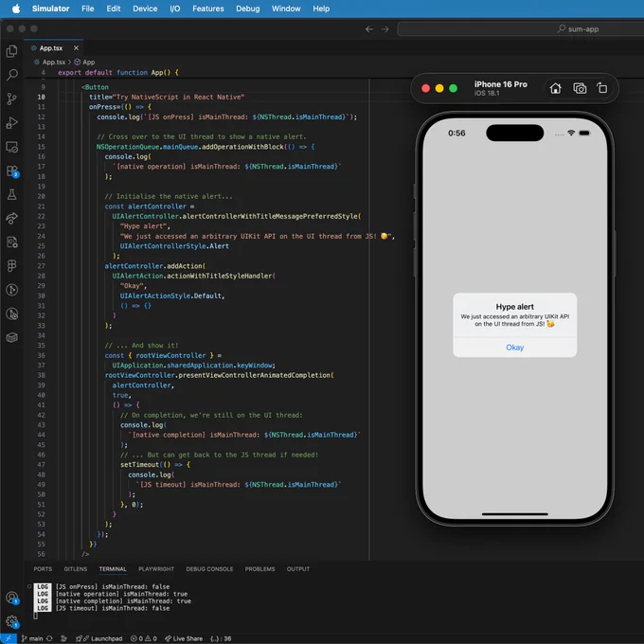
Task: Open the Features menu
Action: coord(208,9)
